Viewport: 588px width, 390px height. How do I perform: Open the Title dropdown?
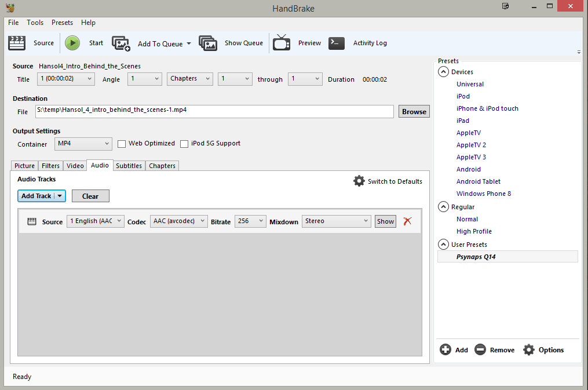coord(66,79)
